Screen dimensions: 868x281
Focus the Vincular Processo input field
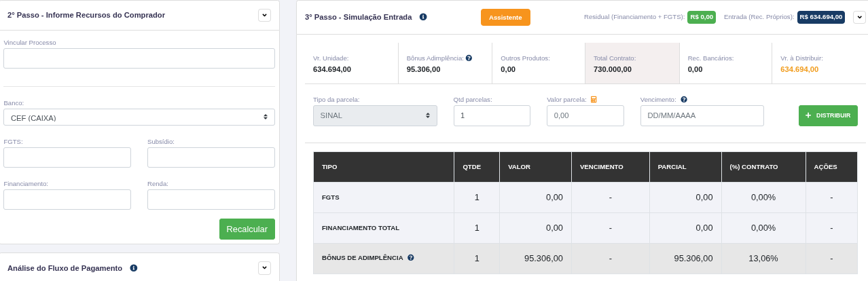(x=139, y=58)
